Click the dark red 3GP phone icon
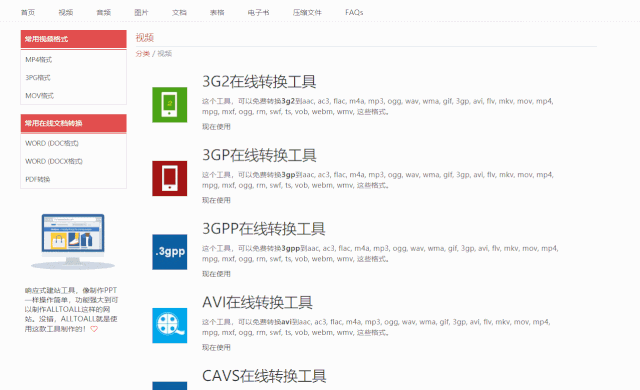Viewport: 640px width, 390px height. (x=170, y=178)
